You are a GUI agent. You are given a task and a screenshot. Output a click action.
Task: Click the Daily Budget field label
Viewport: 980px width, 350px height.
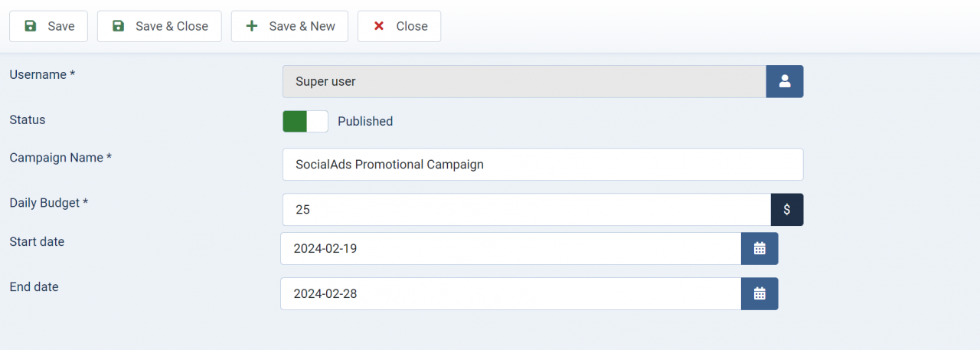49,203
